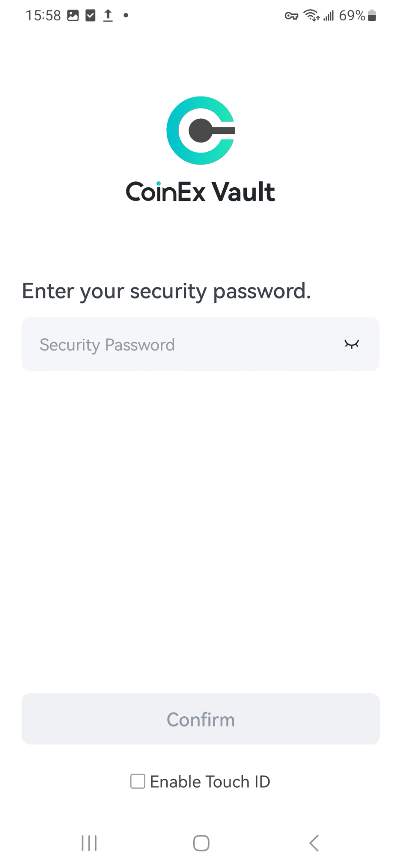Screen dimensions: 401x868
Task: Tap the image notification icon
Action: [x=73, y=16]
